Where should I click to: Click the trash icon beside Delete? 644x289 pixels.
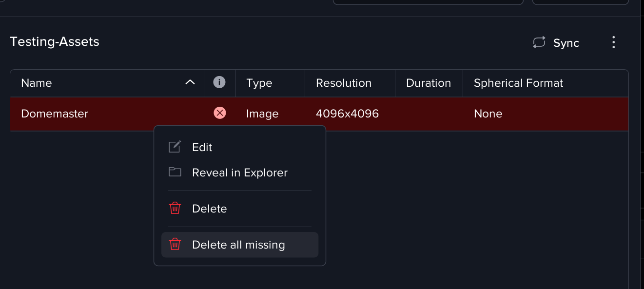[175, 209]
